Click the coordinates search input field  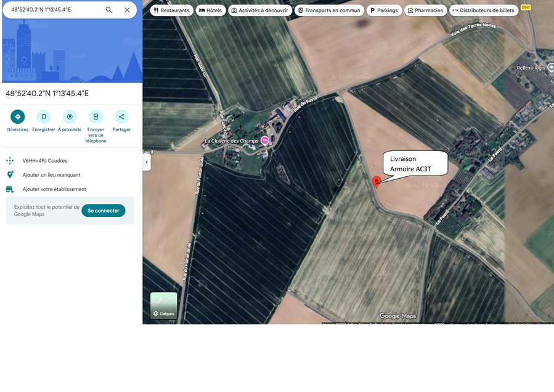52,10
